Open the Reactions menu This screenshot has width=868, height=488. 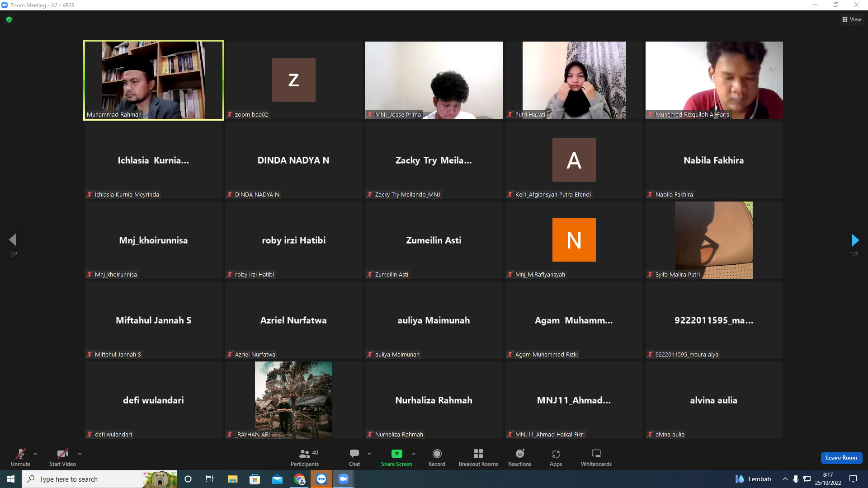pos(520,457)
